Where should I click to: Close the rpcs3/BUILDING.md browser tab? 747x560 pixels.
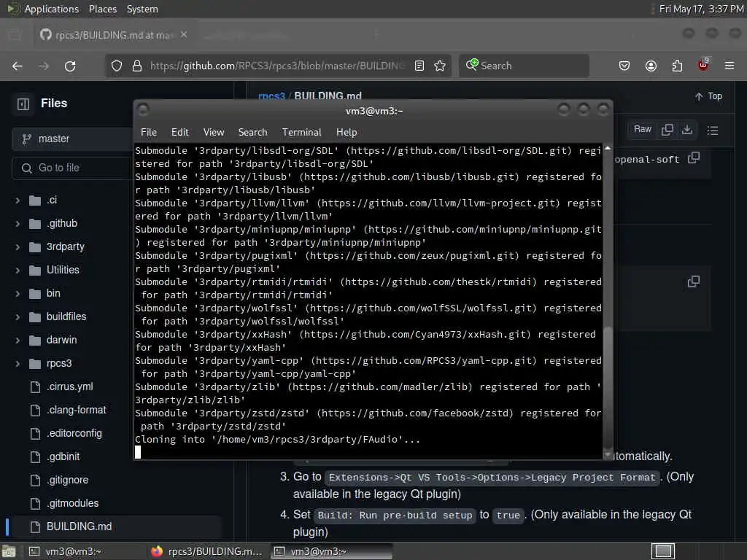pyautogui.click(x=184, y=35)
